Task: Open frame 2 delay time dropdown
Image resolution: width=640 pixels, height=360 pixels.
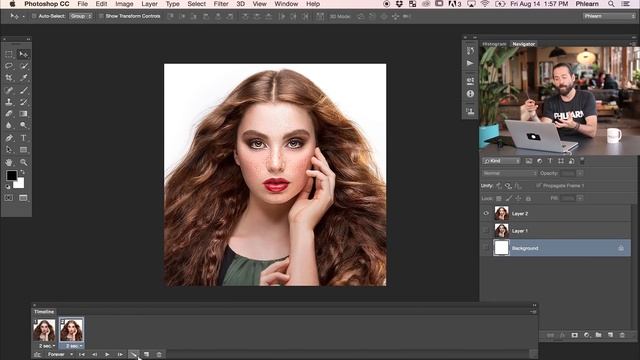Action: coord(73,346)
